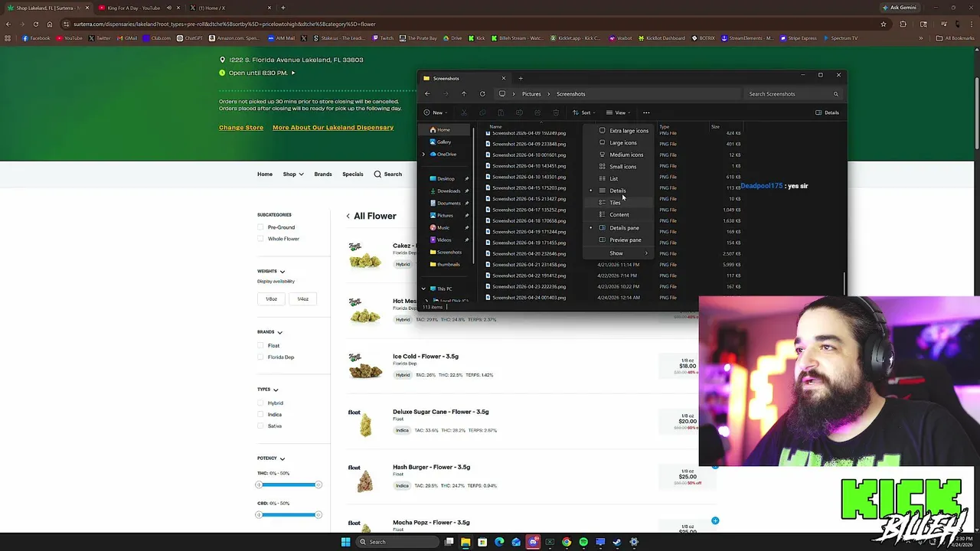
Task: Open Spotify from the taskbar
Action: (x=583, y=542)
